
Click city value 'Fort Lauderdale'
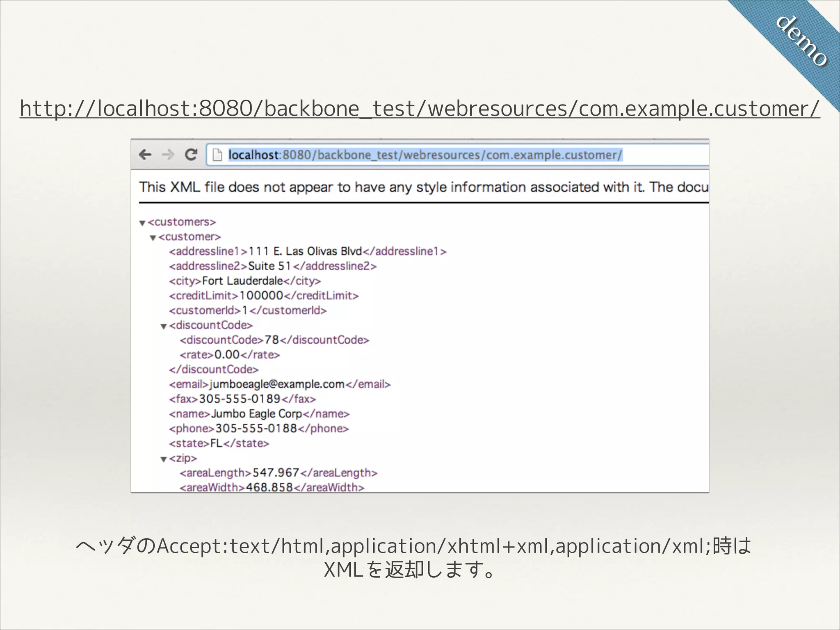point(242,281)
